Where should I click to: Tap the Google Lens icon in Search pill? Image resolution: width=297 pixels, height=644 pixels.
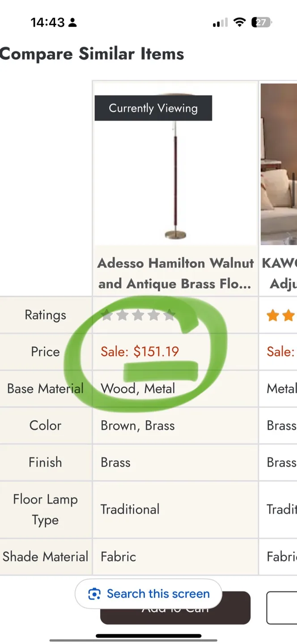tap(94, 593)
